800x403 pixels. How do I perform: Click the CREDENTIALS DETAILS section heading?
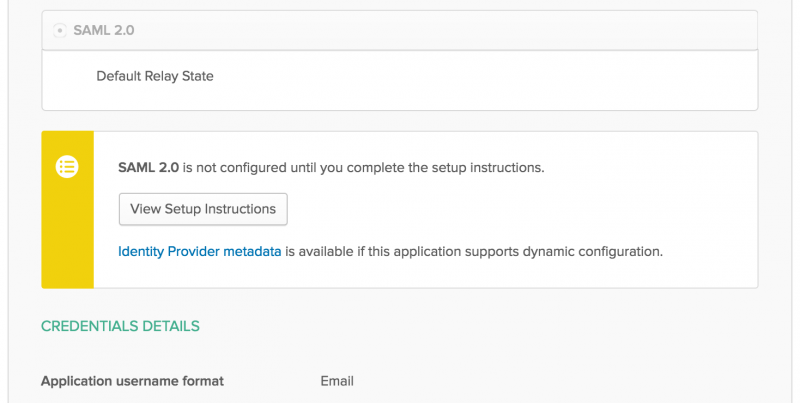tap(120, 326)
